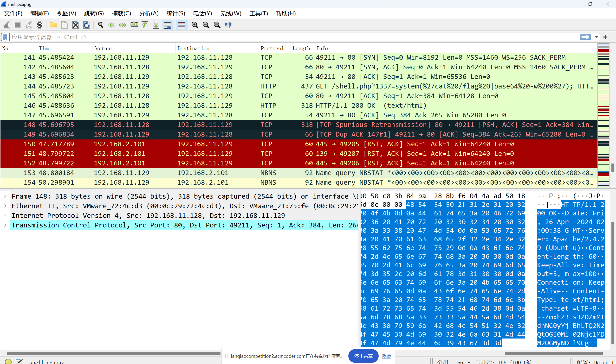Sort by the Length column header
Screen dimensions: 616x364
[x=303, y=48]
